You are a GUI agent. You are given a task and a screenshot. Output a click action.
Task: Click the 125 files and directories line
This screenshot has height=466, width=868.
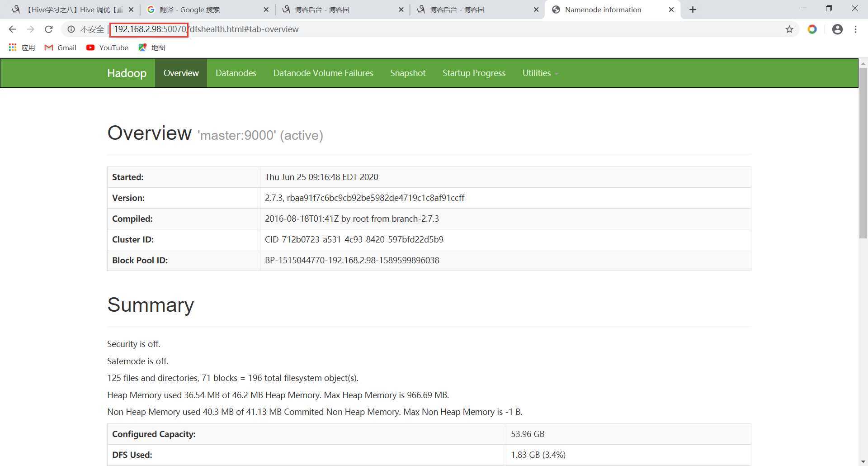[233, 378]
